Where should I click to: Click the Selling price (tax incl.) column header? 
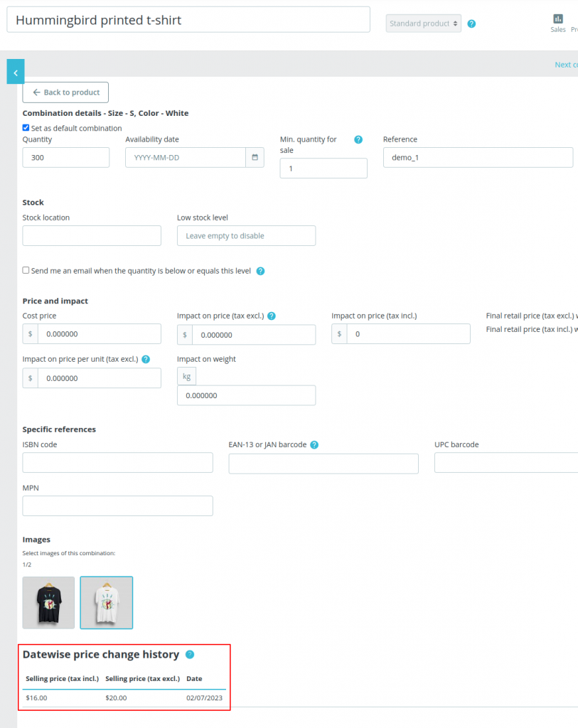(x=63, y=679)
